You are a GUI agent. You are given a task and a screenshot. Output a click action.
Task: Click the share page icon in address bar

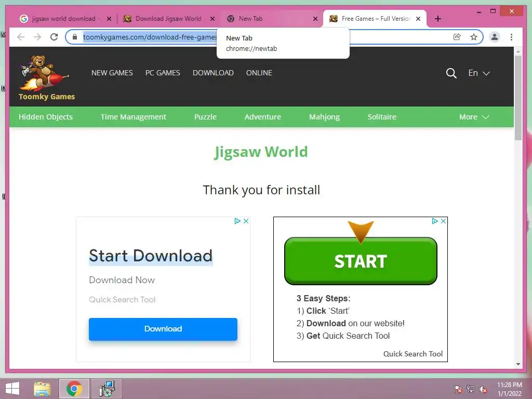click(457, 37)
